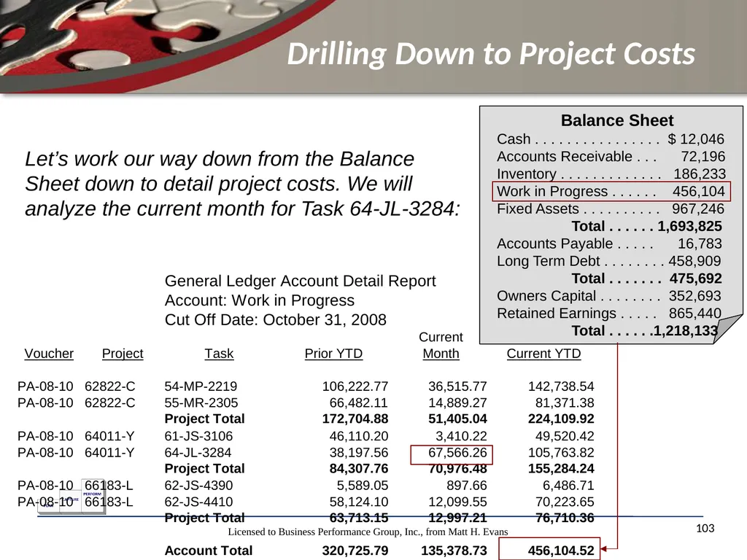Screen dimensions: 747x560
Task: Click the small puzzle-piece logo near the footer
Action: pos(71,496)
